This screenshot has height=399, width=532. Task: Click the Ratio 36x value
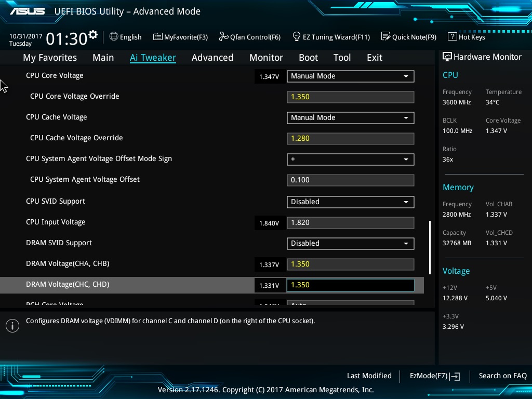448,159
